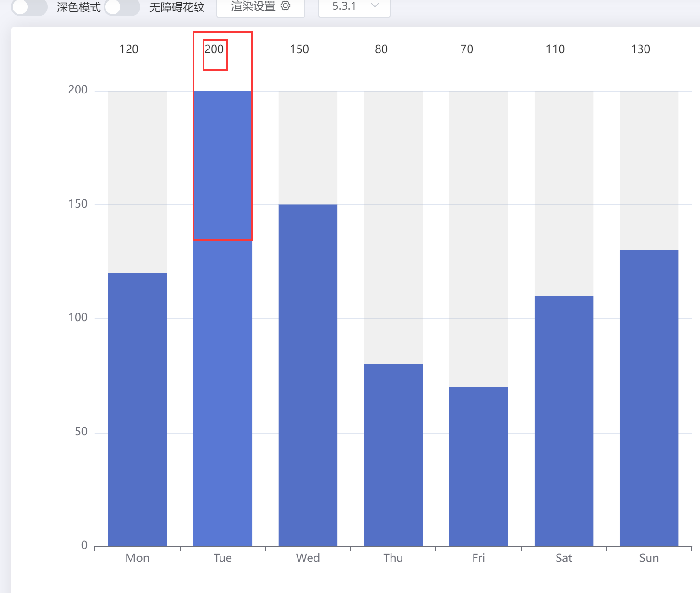
Task: Click the value label 150 above Wed
Action: [299, 49]
